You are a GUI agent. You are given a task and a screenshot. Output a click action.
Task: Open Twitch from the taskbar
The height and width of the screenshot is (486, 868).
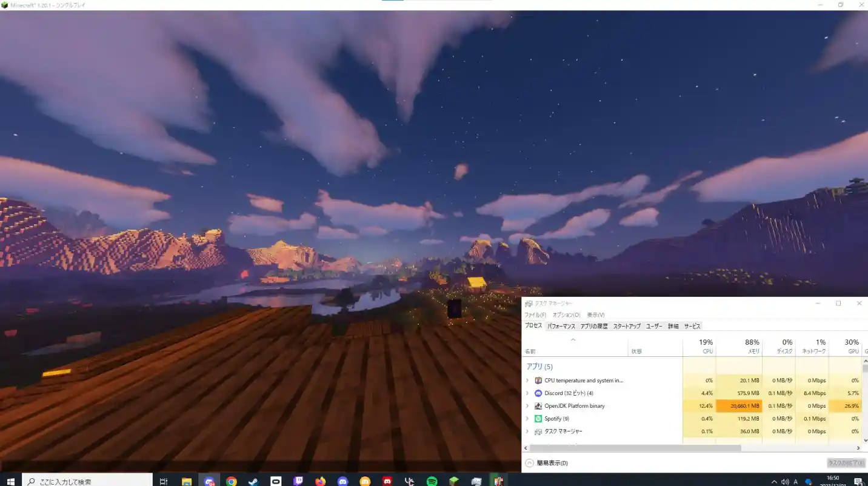click(298, 481)
